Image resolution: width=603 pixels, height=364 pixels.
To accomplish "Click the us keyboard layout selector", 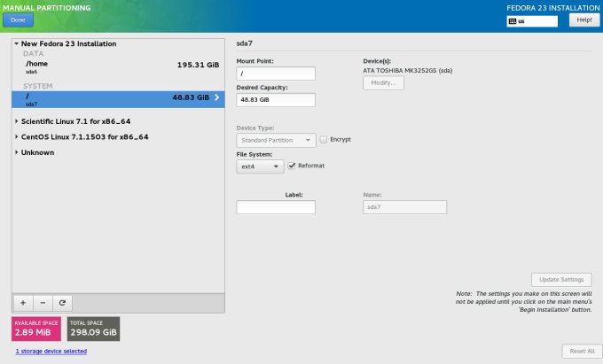I will [532, 21].
